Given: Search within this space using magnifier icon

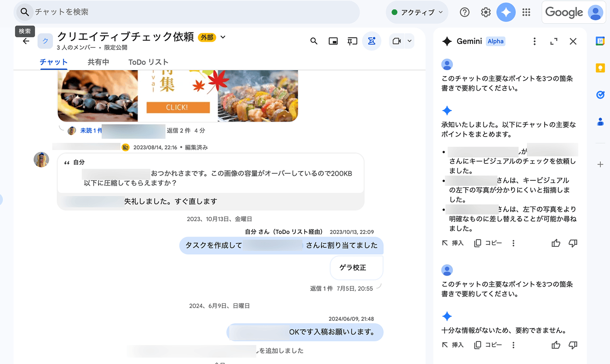Looking at the screenshot, I should click(314, 41).
